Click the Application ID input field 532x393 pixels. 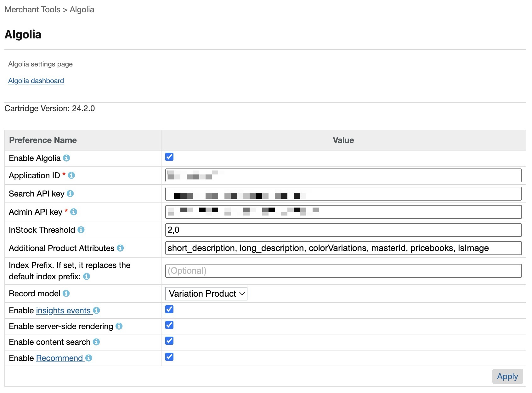point(343,175)
